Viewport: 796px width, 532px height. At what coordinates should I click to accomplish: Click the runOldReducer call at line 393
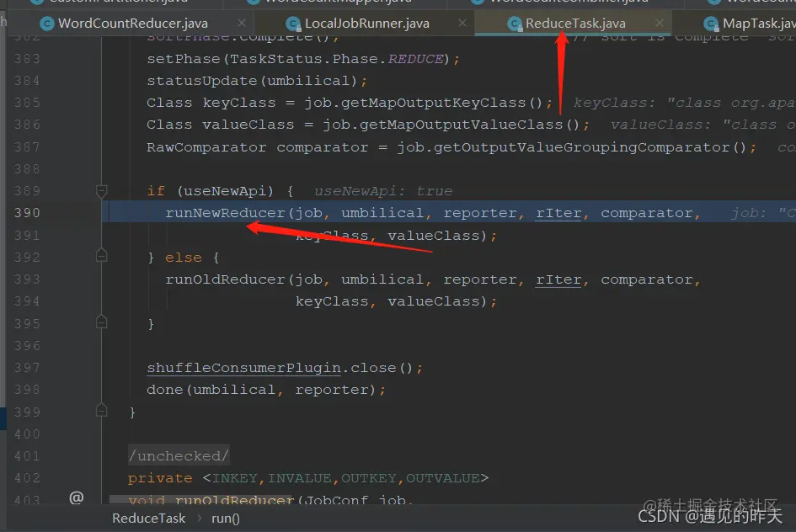coord(226,279)
